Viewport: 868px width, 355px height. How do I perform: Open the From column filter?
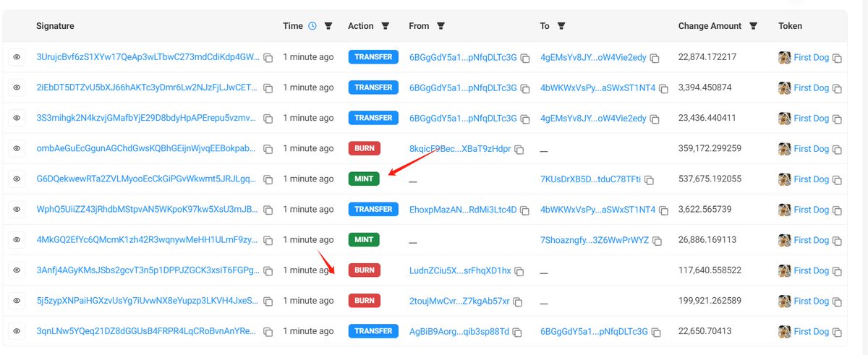pos(441,26)
